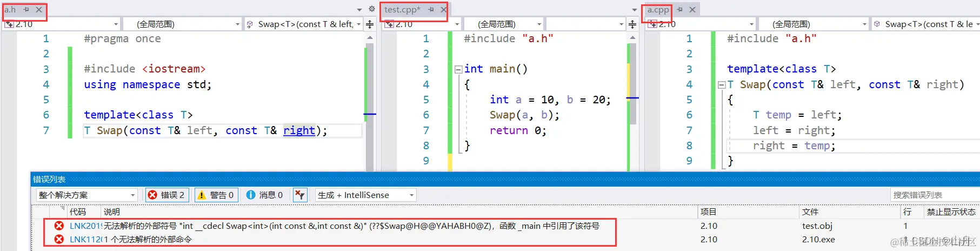Click 'right = temp;' line in a.cpp
The image size is (980, 251).
794,146
